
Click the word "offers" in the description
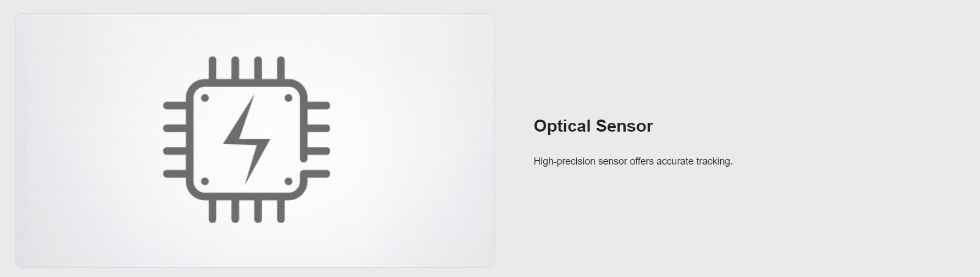(x=642, y=161)
